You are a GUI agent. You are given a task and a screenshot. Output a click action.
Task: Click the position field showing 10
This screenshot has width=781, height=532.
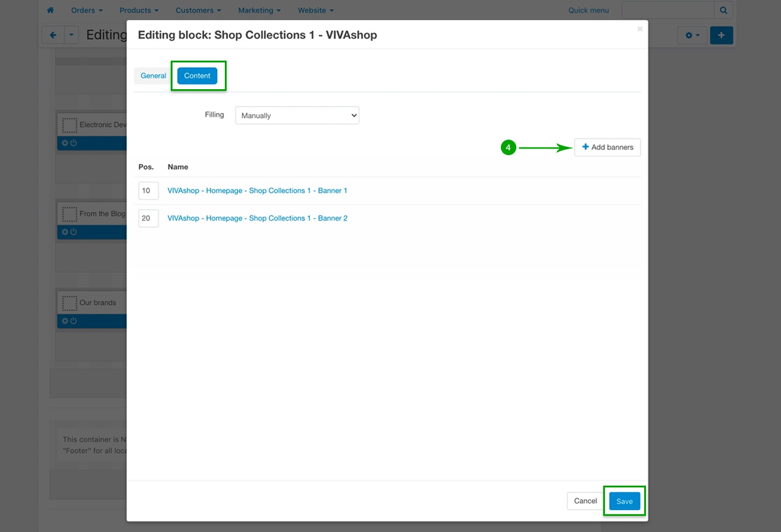coord(148,191)
